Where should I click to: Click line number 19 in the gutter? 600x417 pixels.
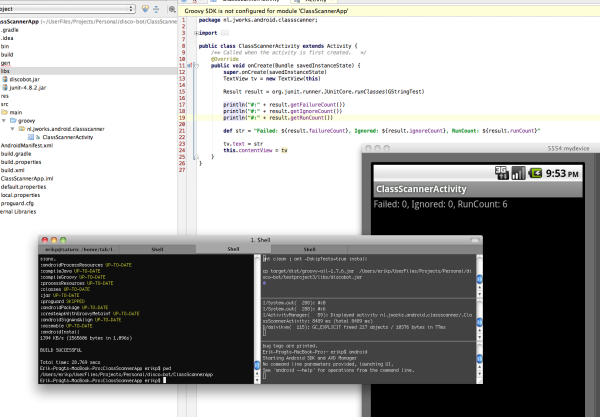(182, 118)
